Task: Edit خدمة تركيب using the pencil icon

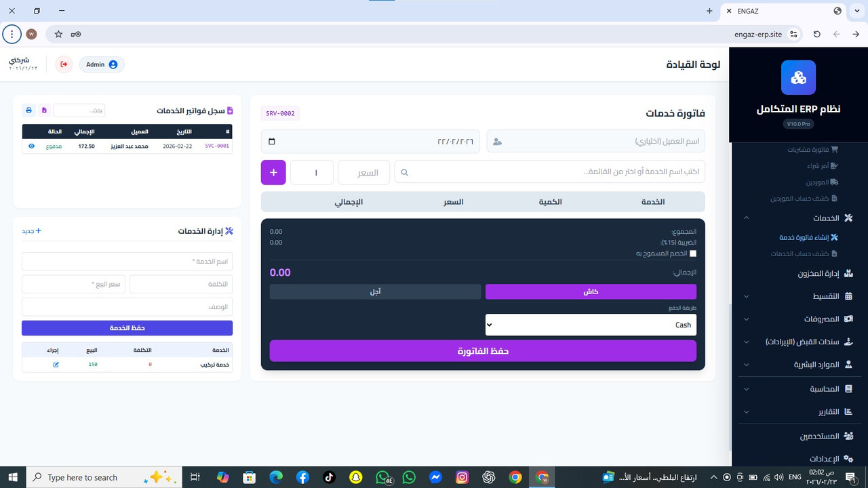Action: click(x=56, y=364)
